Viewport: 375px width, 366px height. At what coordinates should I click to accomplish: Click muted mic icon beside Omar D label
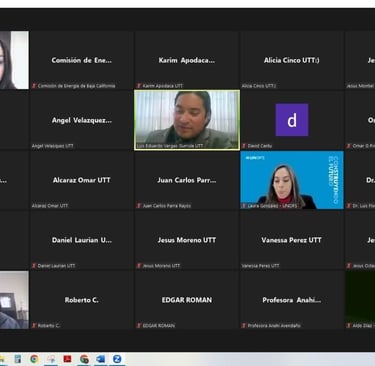point(349,146)
